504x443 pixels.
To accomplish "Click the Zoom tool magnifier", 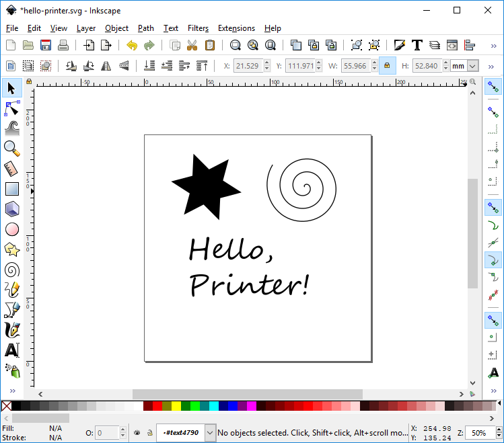I will coord(12,149).
